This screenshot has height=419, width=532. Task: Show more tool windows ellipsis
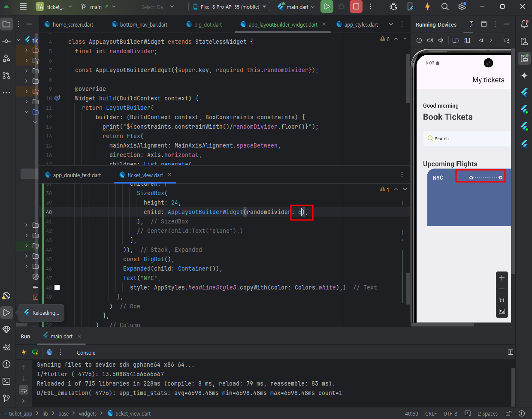coord(6,93)
